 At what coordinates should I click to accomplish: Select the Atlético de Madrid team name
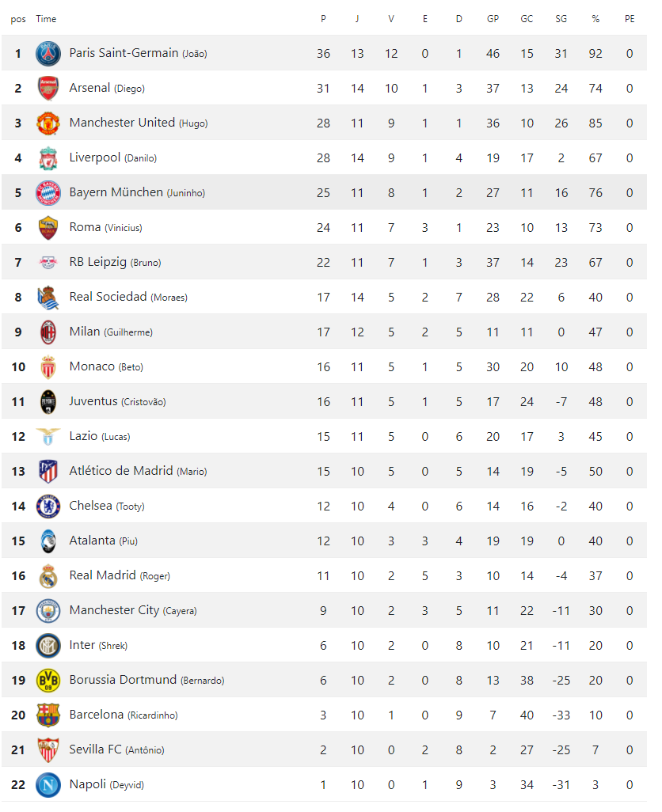tap(120, 471)
